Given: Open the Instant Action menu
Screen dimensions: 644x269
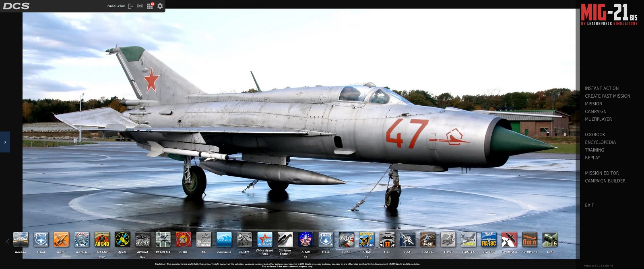Looking at the screenshot, I should (x=601, y=88).
